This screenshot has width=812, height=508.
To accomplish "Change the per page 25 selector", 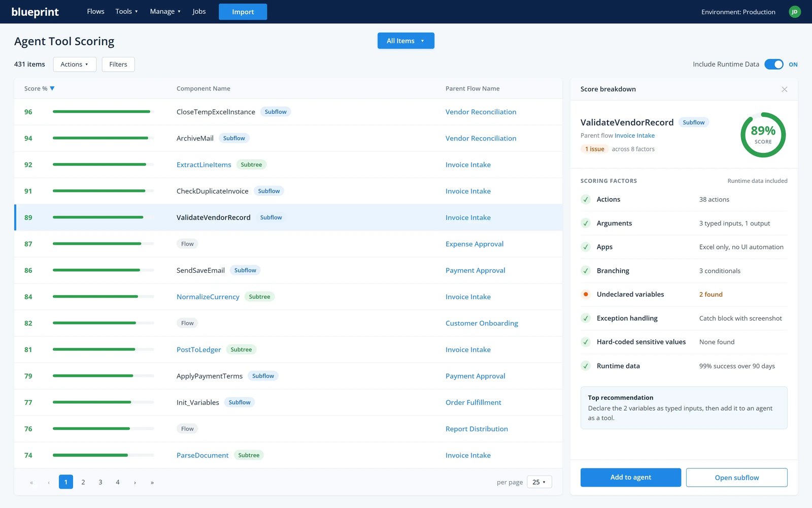I will pyautogui.click(x=539, y=482).
